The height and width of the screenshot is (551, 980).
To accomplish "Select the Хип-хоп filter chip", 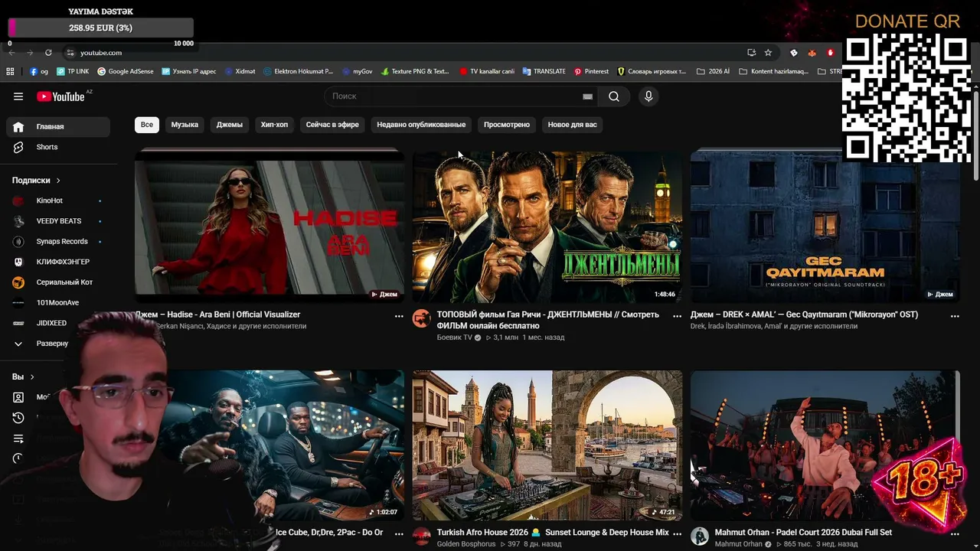I will tap(274, 125).
